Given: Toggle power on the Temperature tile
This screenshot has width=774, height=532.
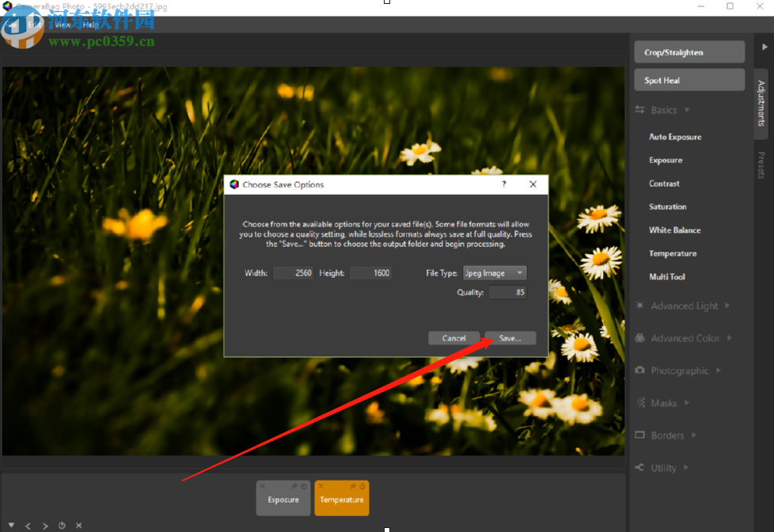Looking at the screenshot, I should [362, 486].
